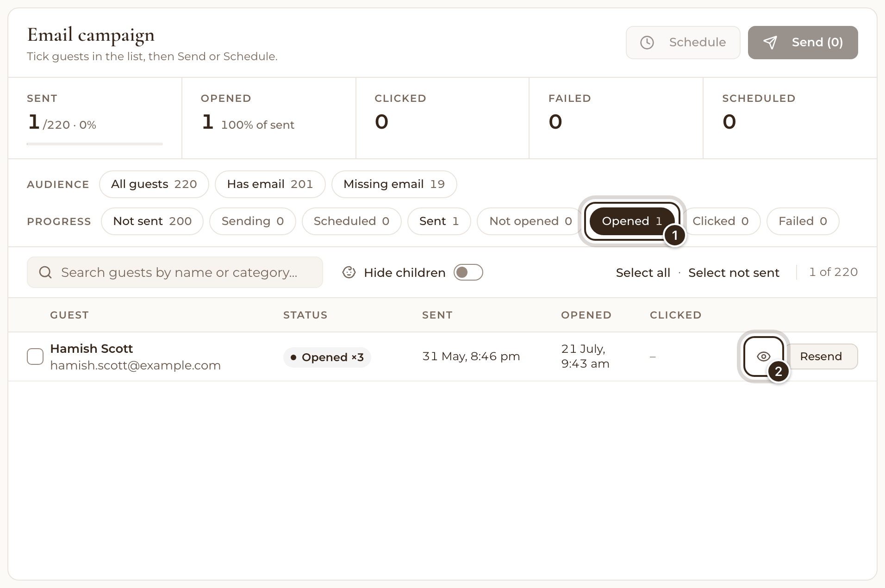The image size is (885, 588).
Task: Show Not sent 200 guests
Action: click(152, 221)
